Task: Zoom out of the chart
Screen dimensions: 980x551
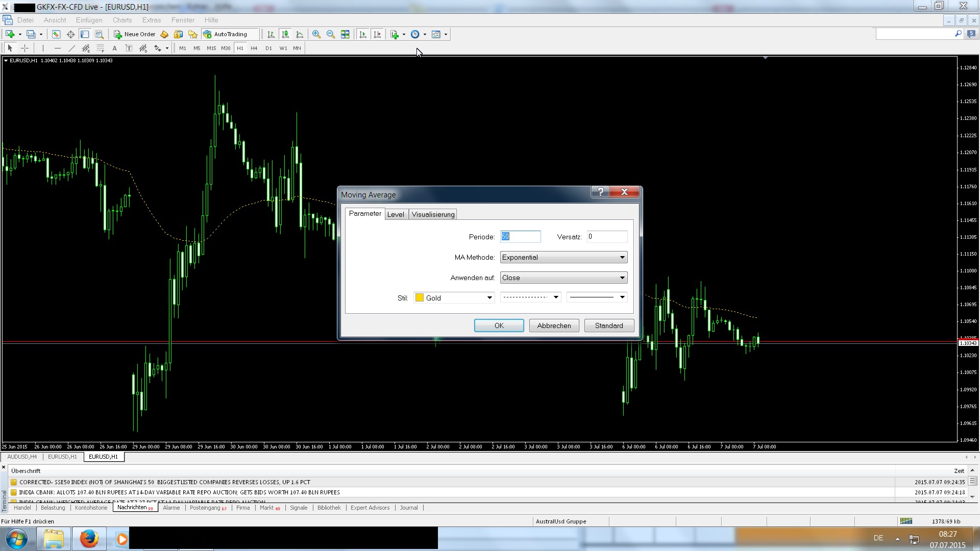Action: click(331, 34)
